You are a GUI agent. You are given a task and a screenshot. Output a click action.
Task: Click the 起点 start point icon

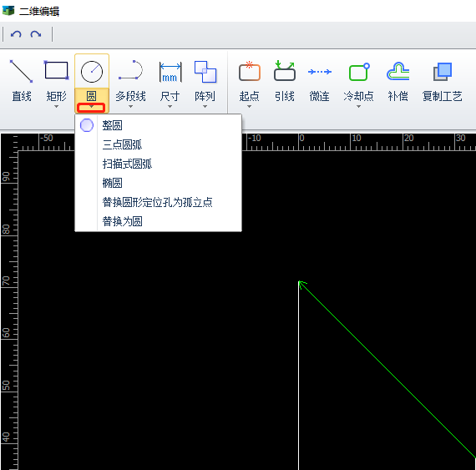click(249, 72)
